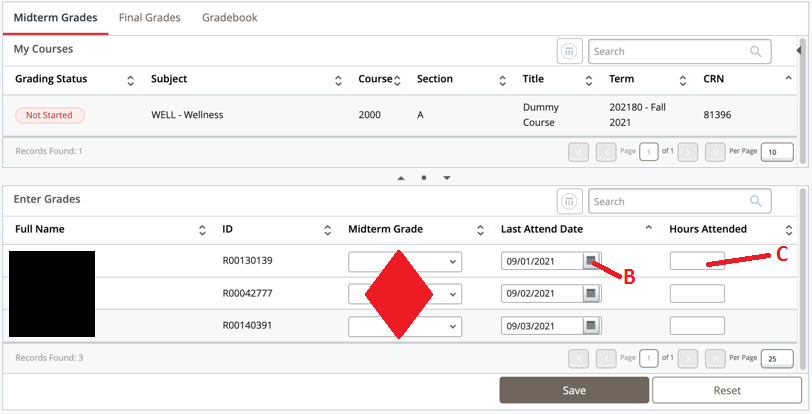Screen dimensions: 812x414
Task: Sort by Last Attend Date column
Action: click(648, 230)
